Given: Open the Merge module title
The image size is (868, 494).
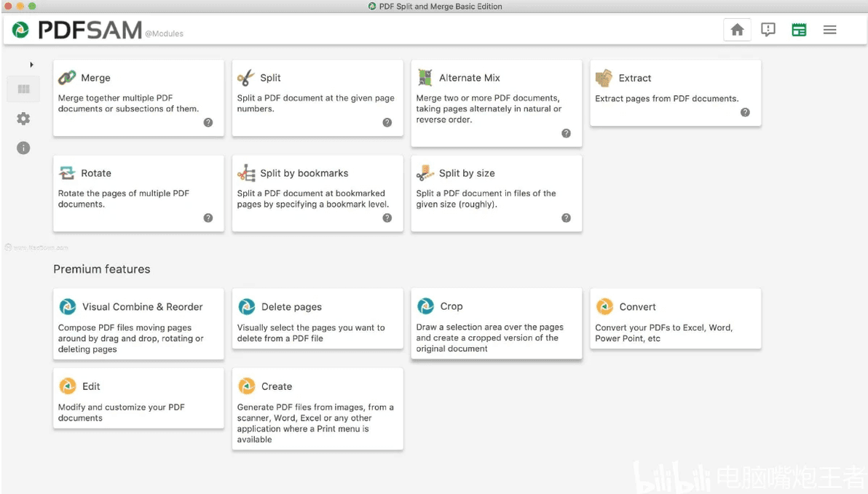Looking at the screenshot, I should coord(95,78).
